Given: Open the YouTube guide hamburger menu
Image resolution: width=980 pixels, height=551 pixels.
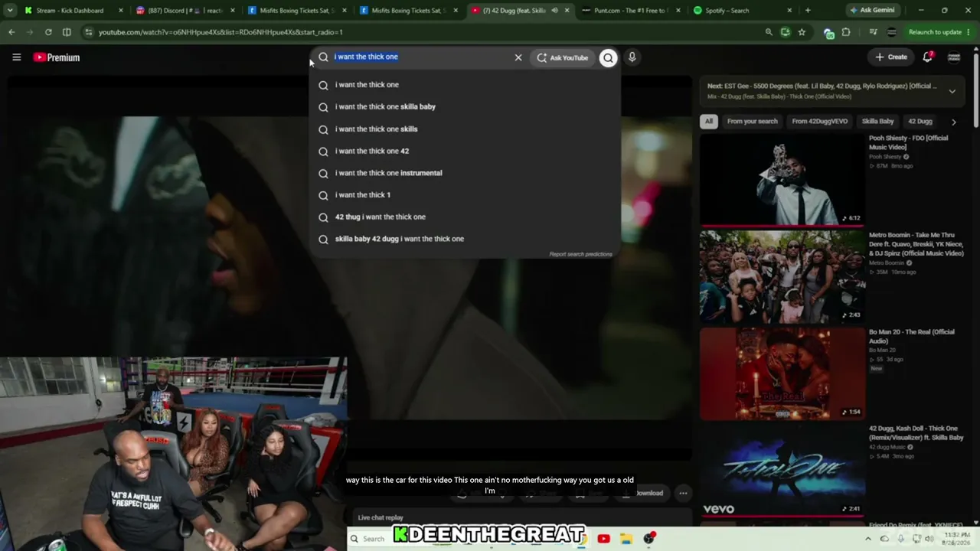Looking at the screenshot, I should click(16, 57).
